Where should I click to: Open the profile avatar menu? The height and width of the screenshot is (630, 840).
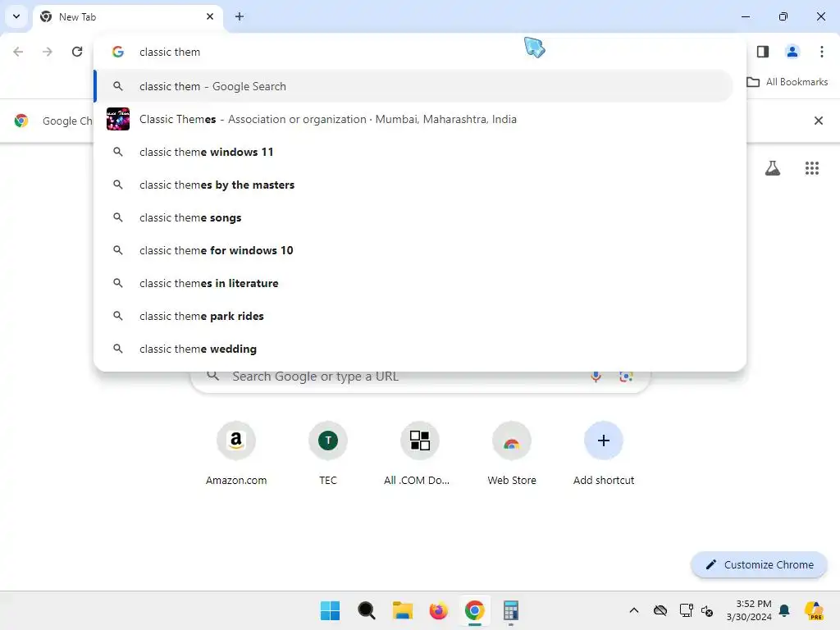(x=792, y=52)
